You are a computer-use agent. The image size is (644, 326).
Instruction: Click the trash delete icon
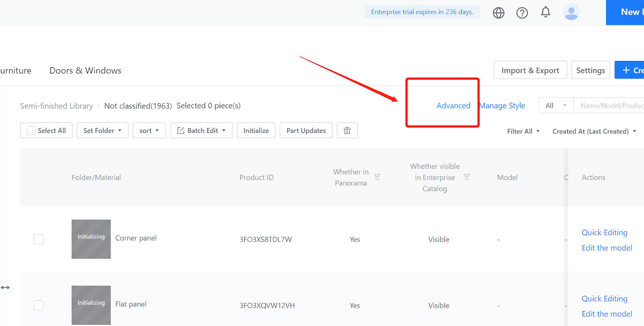(347, 131)
